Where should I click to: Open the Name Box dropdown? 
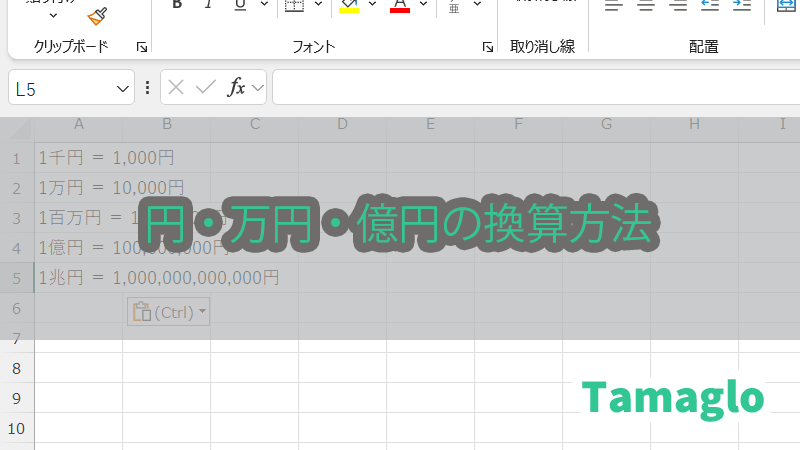tap(123, 88)
